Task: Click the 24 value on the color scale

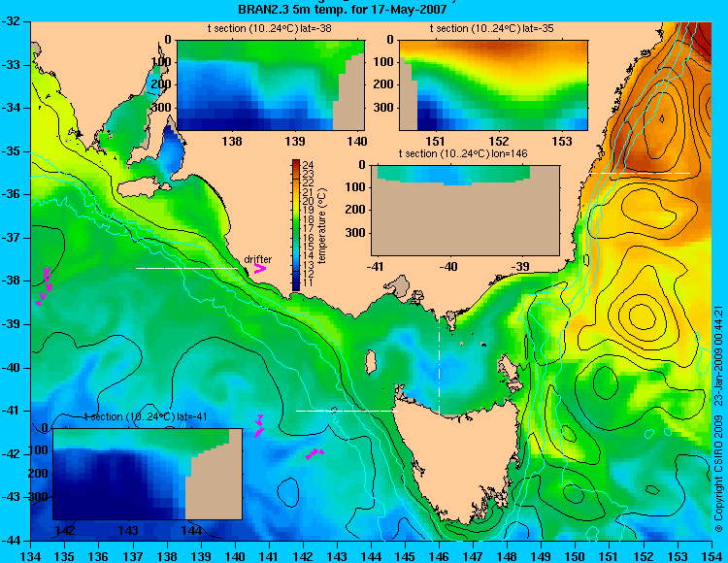Action: pos(308,165)
